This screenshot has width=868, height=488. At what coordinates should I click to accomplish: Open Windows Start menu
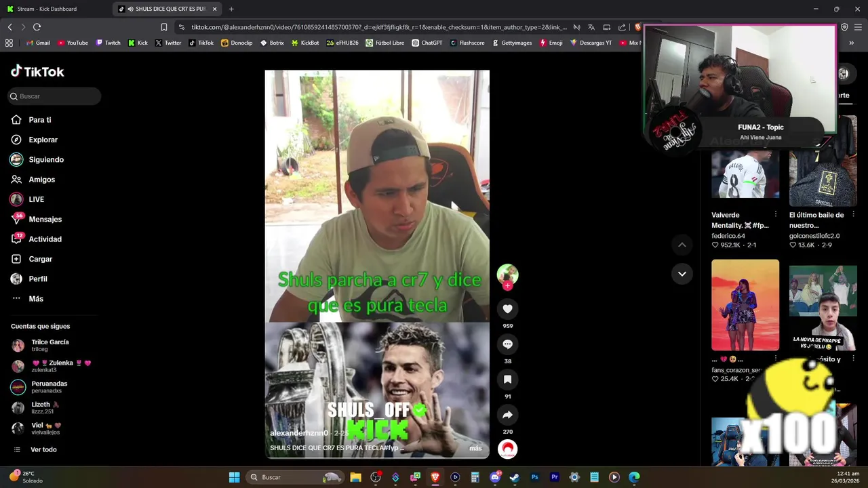(x=234, y=477)
